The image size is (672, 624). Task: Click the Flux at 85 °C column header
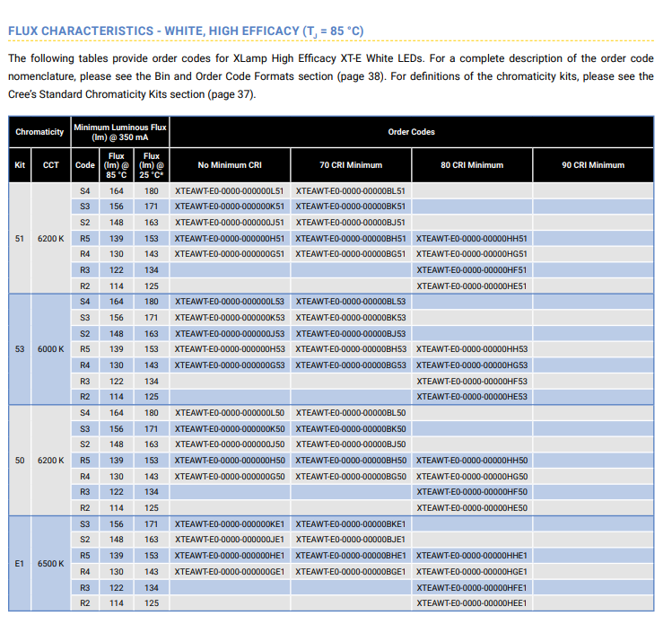coord(116,165)
